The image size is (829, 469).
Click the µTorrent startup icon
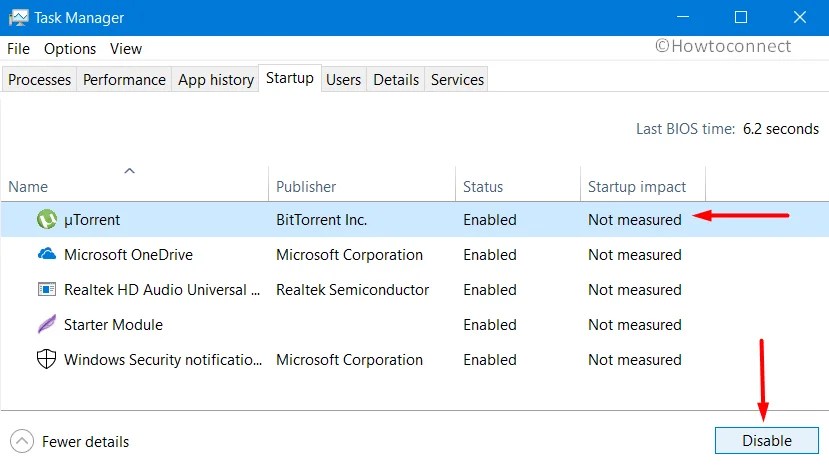click(47, 219)
